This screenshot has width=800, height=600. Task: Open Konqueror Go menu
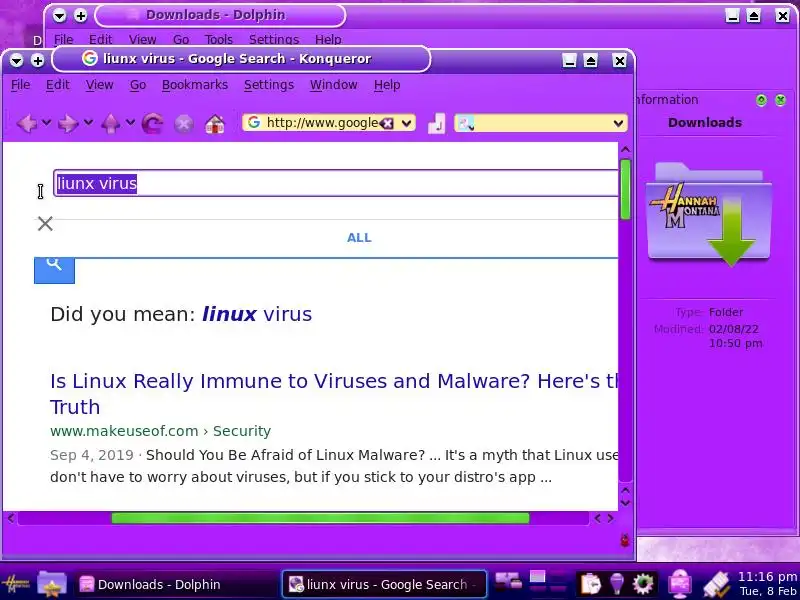(138, 85)
